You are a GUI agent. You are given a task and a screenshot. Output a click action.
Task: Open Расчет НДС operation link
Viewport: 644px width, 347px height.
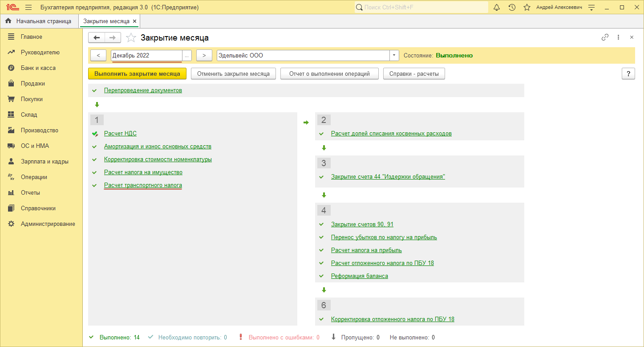pyautogui.click(x=120, y=133)
